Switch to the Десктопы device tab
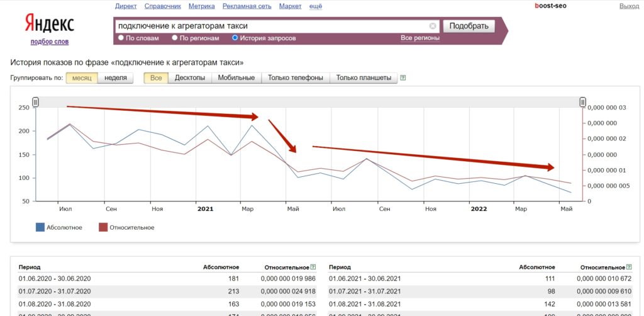Screen dimensions: 644x316 pyautogui.click(x=190, y=77)
